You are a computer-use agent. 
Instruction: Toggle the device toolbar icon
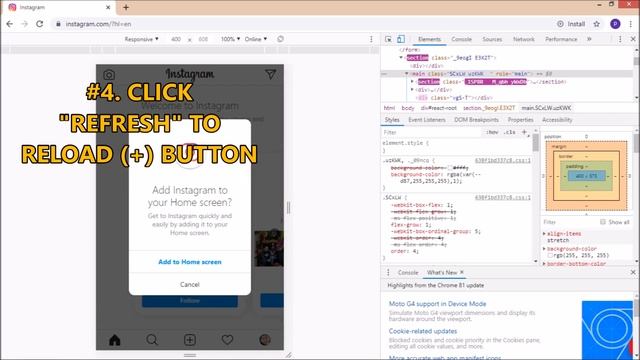coord(401,39)
